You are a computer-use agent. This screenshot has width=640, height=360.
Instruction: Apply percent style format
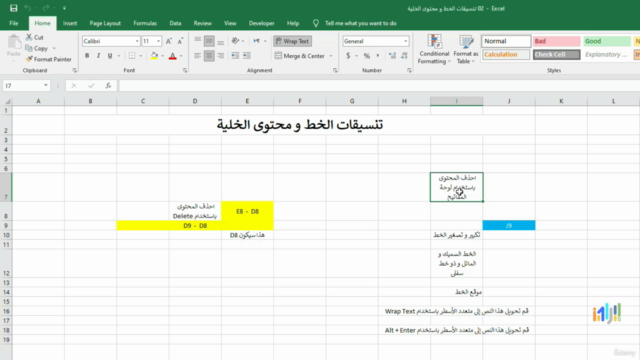(367, 56)
